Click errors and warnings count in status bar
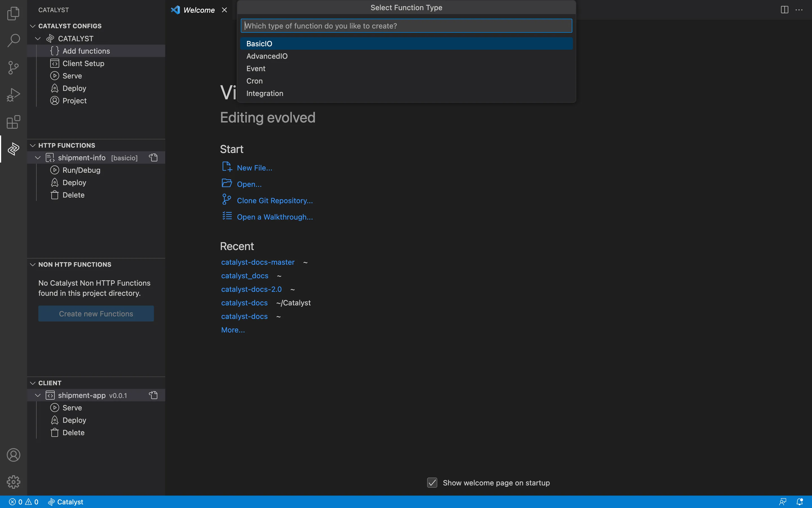812x508 pixels. (x=23, y=502)
